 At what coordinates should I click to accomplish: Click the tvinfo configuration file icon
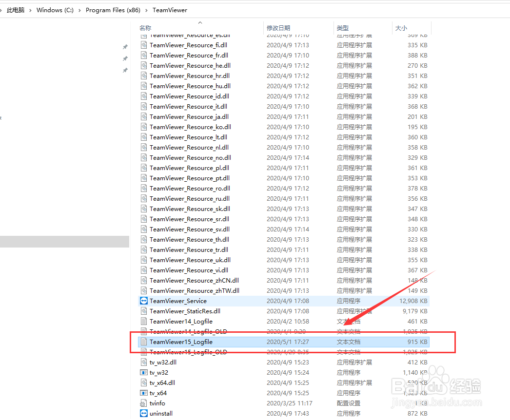[x=143, y=403]
